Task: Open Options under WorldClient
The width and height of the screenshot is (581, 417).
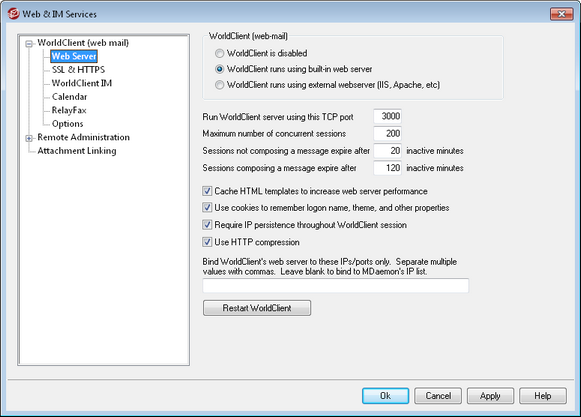Action: (67, 124)
